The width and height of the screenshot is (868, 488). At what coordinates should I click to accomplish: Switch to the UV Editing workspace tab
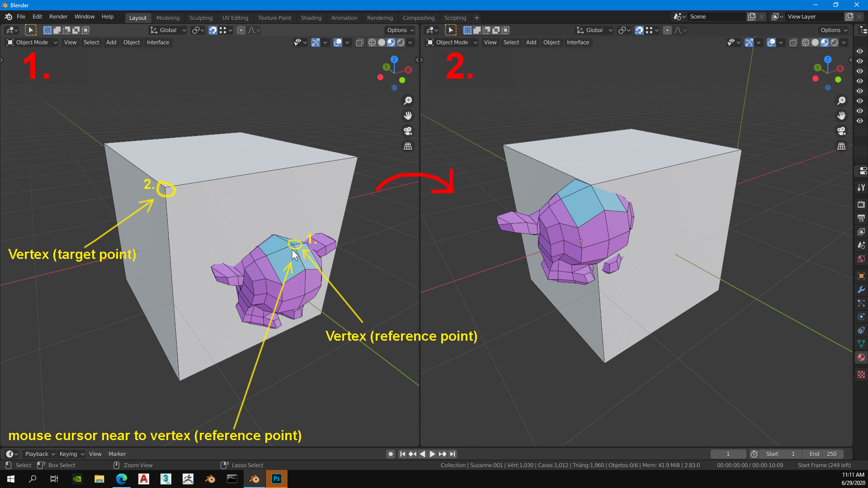click(x=235, y=18)
